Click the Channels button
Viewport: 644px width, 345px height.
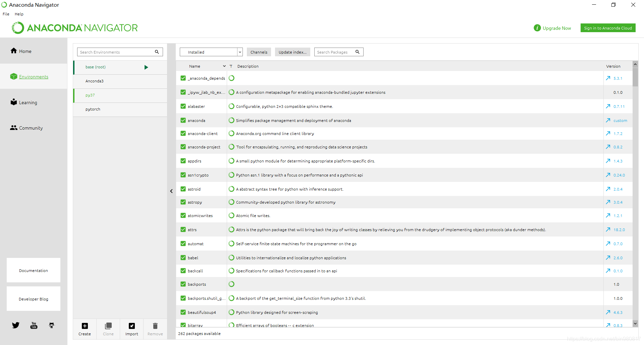pos(259,52)
